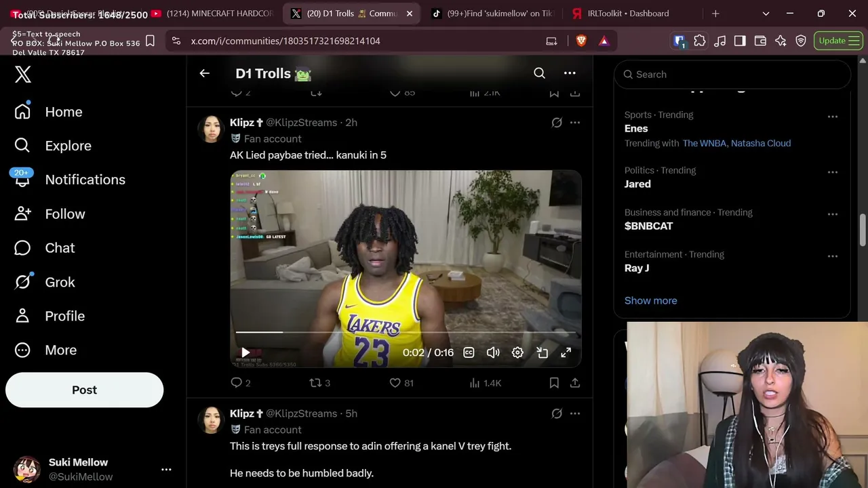Expand the More menu in sidebar
Image resolution: width=868 pixels, height=488 pixels.
click(x=45, y=350)
